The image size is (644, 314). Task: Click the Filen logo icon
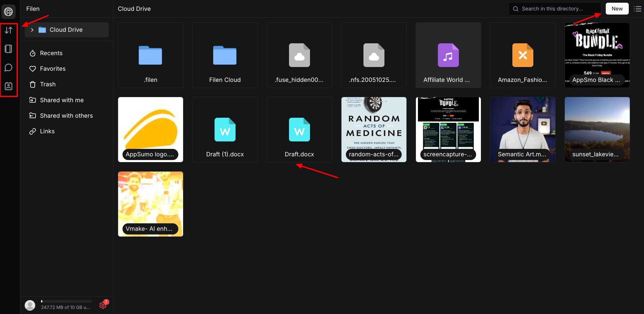8,12
